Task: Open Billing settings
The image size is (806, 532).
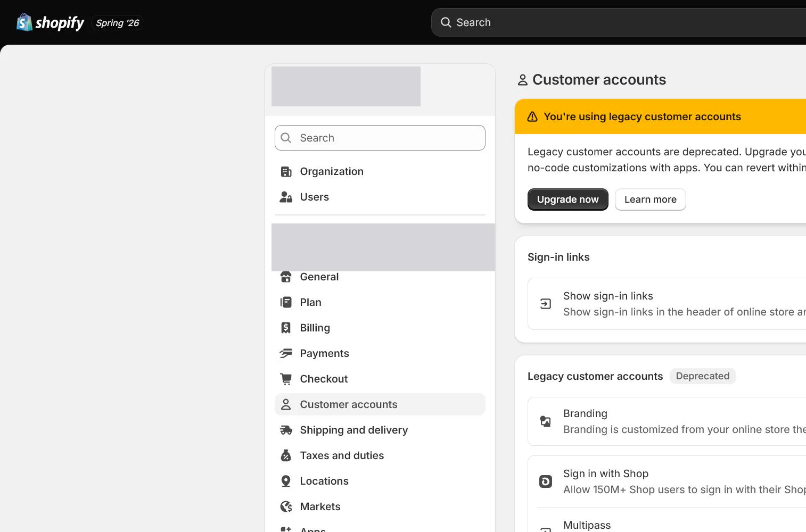Action: click(x=380, y=328)
